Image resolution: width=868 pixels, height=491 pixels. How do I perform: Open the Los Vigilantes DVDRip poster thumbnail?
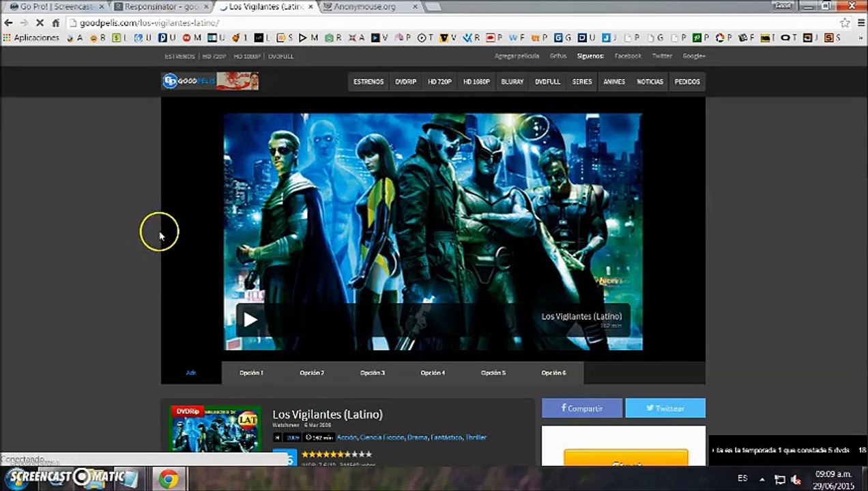215,429
